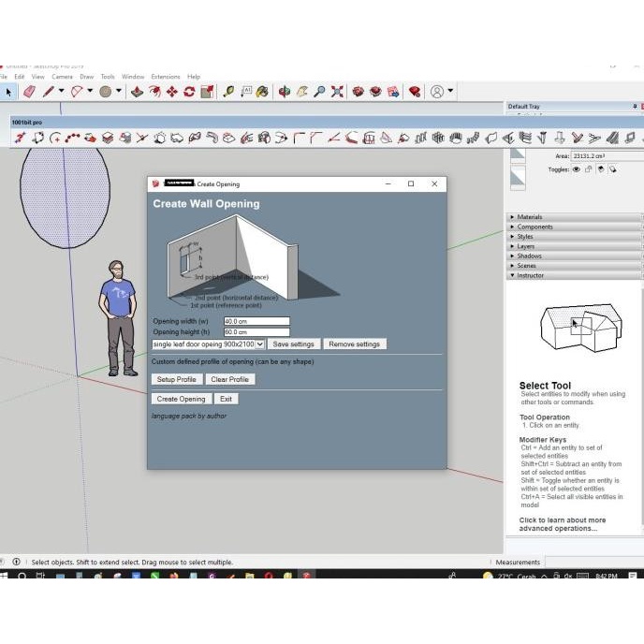Click the Opening width input field
The height and width of the screenshot is (644, 644).
point(256,321)
